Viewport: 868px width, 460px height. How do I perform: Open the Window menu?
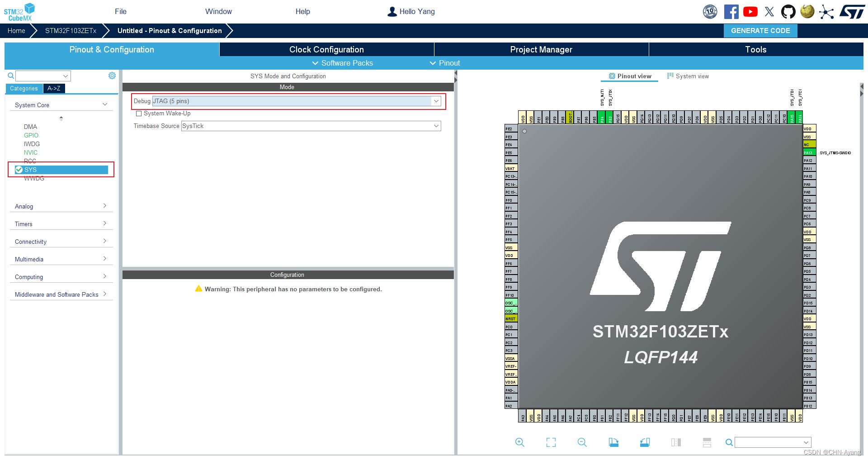click(x=218, y=12)
